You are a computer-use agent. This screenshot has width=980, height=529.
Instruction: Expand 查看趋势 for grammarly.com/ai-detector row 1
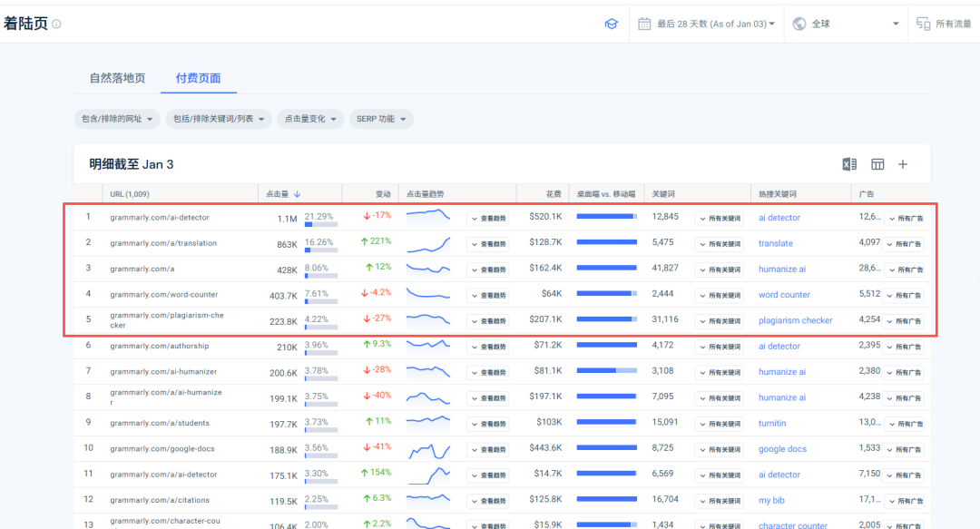488,219
